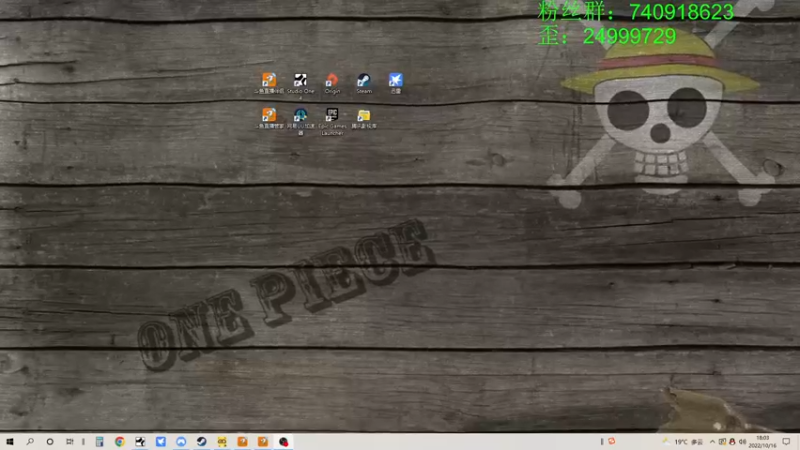Select the Douyu shortcut beside NetEase UU

coord(269,118)
